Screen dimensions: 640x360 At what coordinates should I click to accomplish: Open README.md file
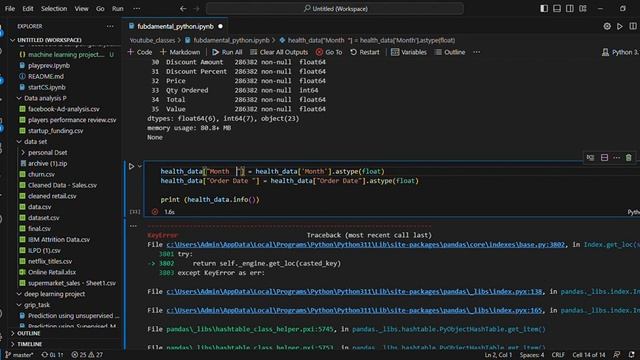46,76
